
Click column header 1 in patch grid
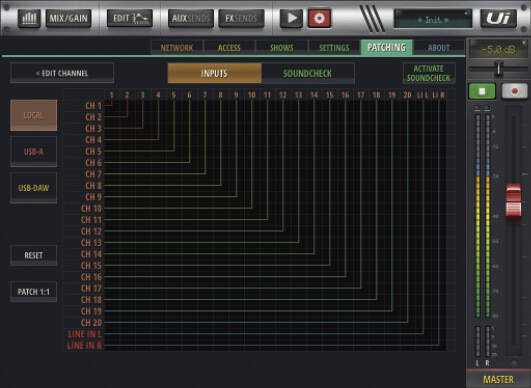pos(111,95)
